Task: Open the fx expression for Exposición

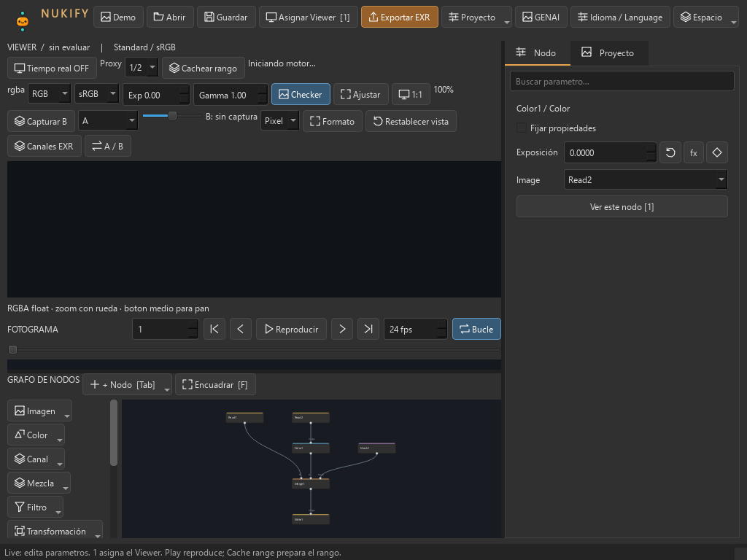Action: tap(694, 153)
